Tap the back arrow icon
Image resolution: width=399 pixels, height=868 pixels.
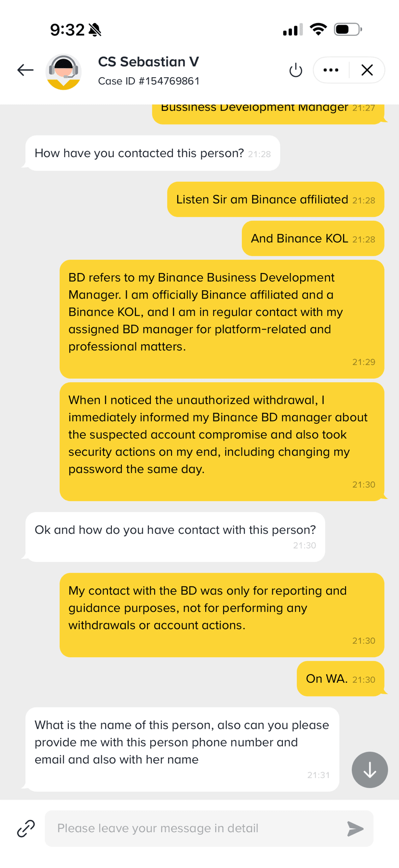[25, 70]
